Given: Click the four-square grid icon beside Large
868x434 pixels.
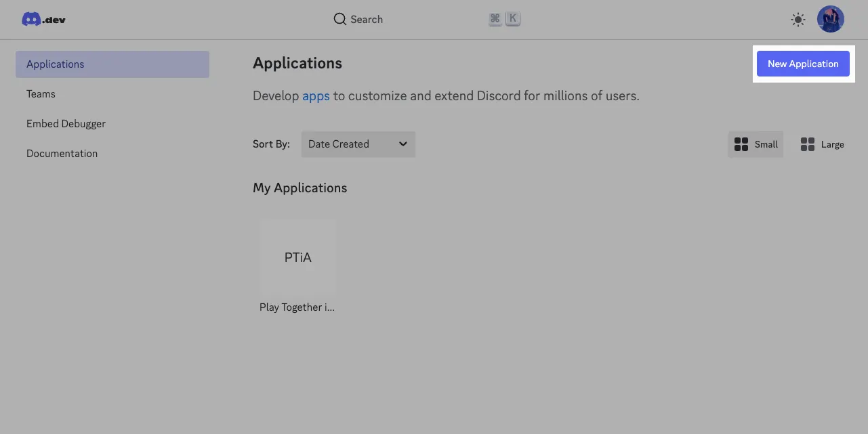Looking at the screenshot, I should (x=807, y=144).
